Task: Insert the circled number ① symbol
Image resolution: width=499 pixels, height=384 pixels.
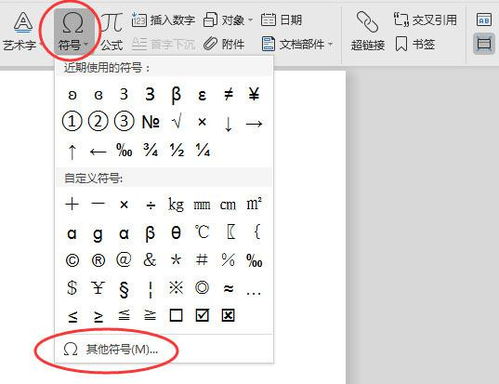Action: [72, 121]
